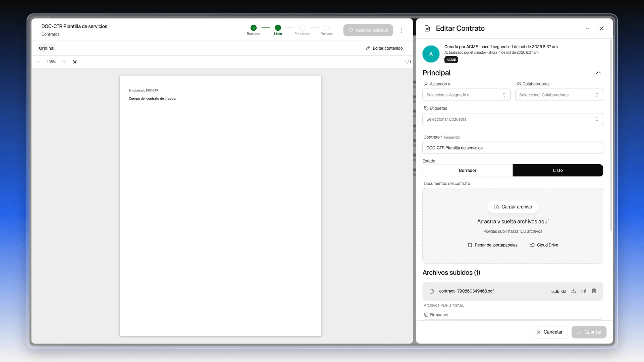
Task: Click the Contrato name input field
Action: [513, 148]
